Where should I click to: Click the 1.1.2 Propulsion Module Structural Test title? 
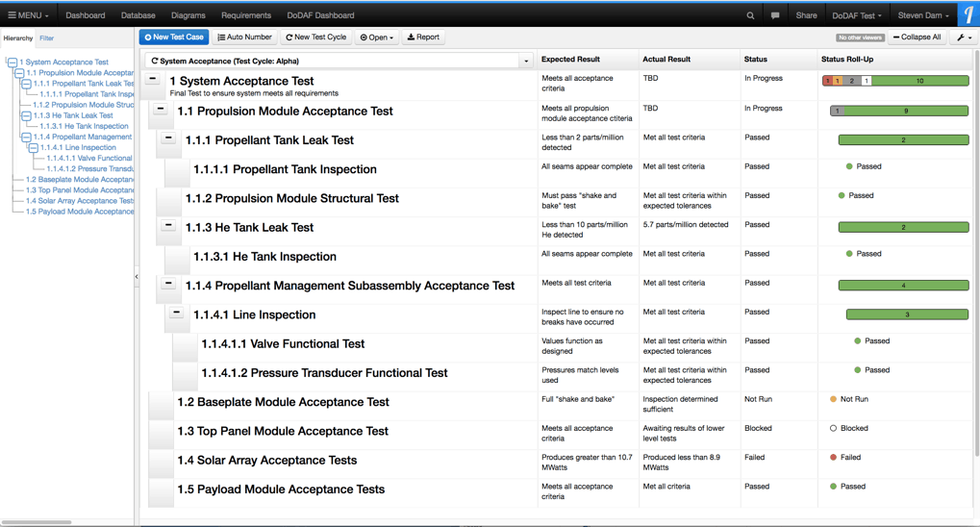(x=291, y=198)
